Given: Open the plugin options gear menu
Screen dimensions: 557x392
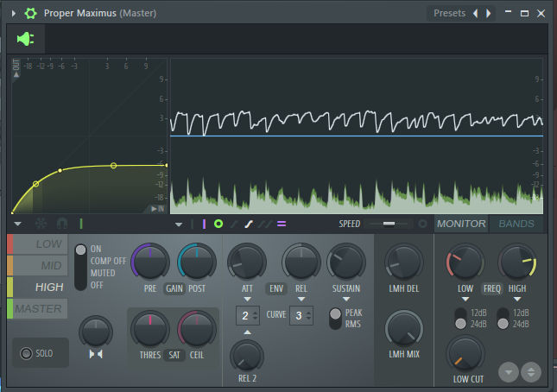Looking at the screenshot, I should click(x=30, y=14).
